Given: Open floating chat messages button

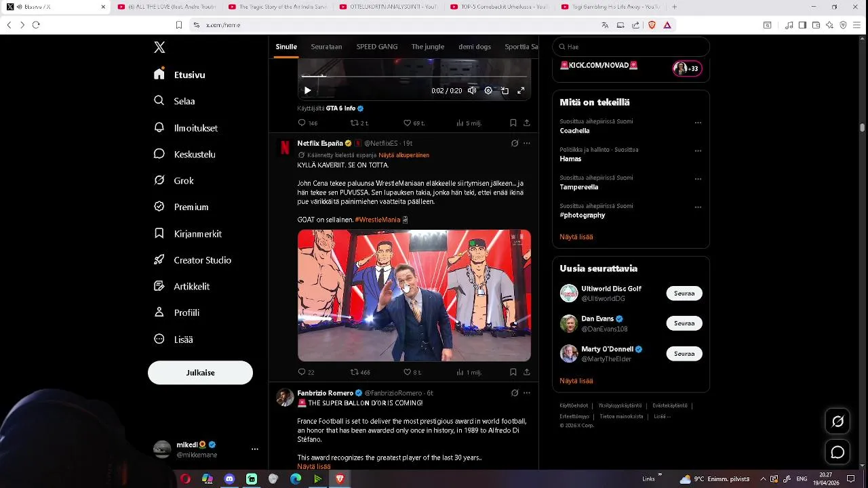Looking at the screenshot, I should tap(837, 452).
